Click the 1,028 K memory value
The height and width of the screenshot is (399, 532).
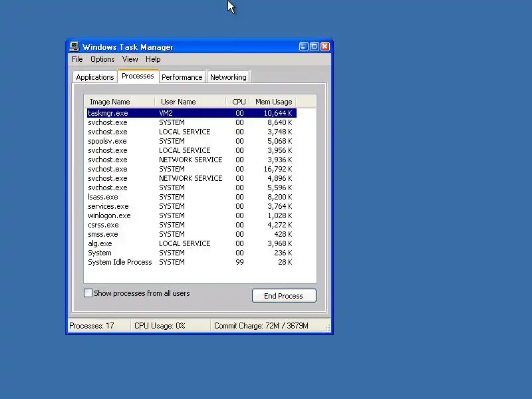(279, 215)
